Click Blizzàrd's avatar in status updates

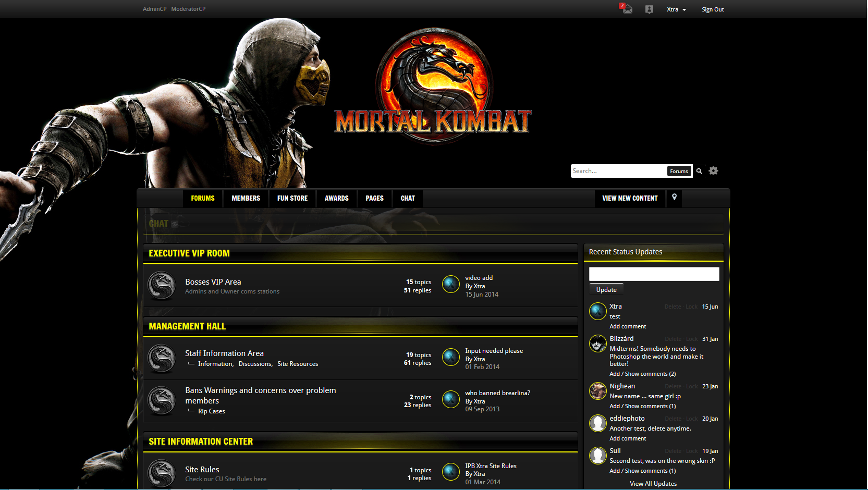point(598,344)
